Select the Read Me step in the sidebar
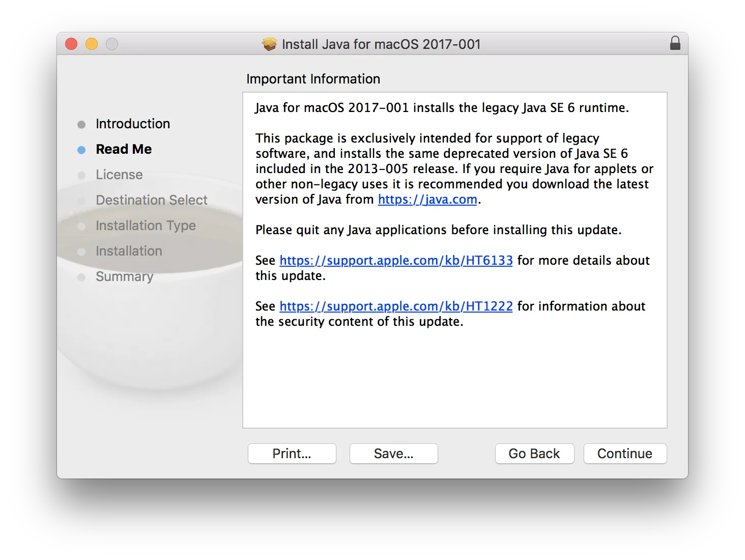This screenshot has width=745, height=560. tap(124, 149)
